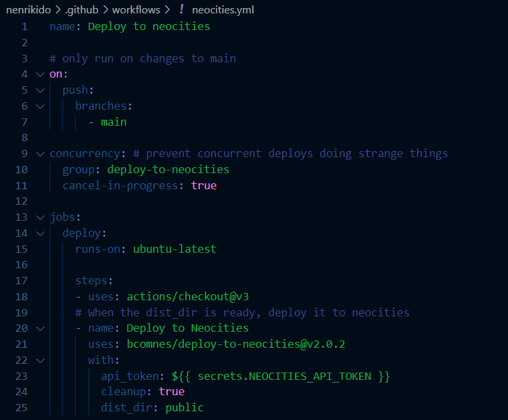
Task: Collapse the 'on:' block fold arrow
Action: [40, 74]
